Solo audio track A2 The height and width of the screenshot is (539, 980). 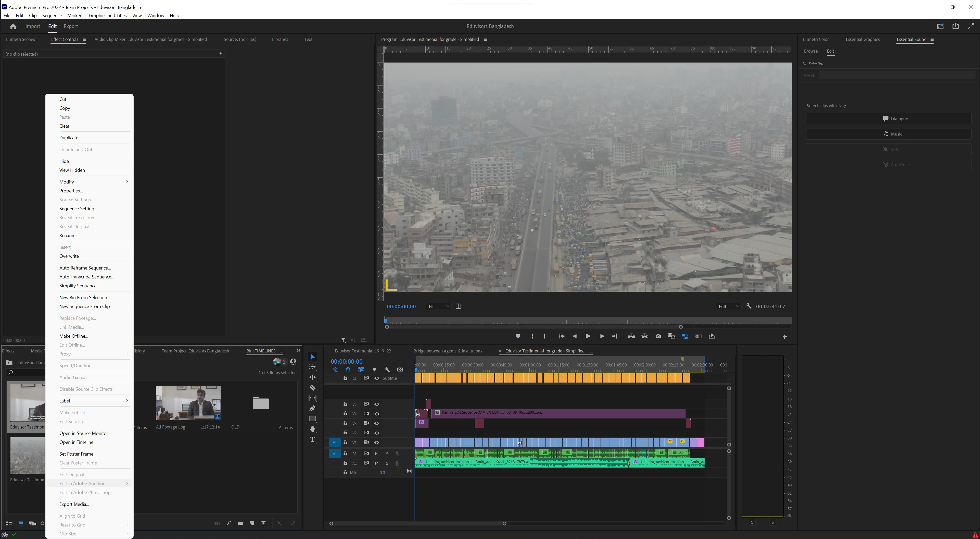[387, 463]
